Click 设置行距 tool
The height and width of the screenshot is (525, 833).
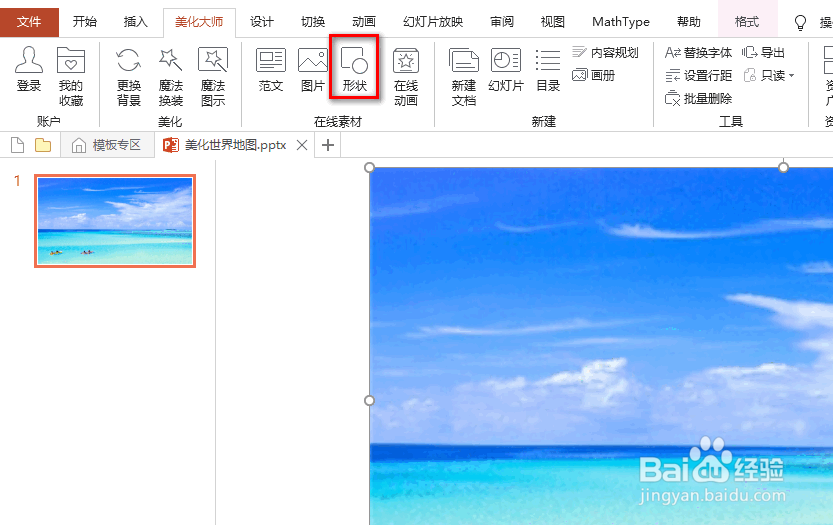(698, 75)
